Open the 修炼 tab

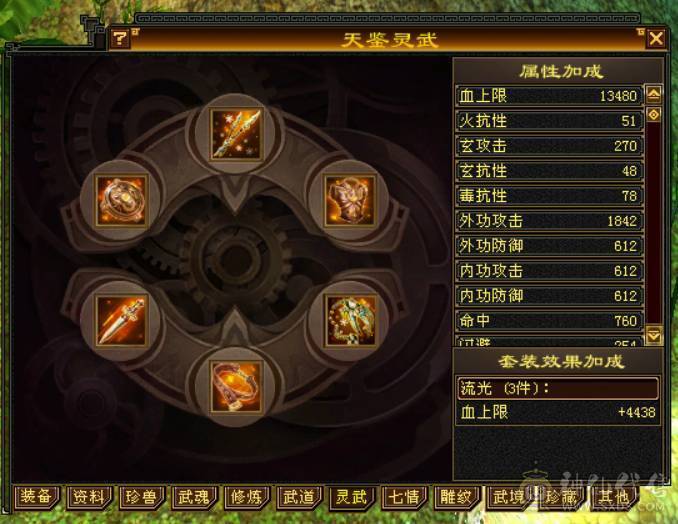coord(246,496)
